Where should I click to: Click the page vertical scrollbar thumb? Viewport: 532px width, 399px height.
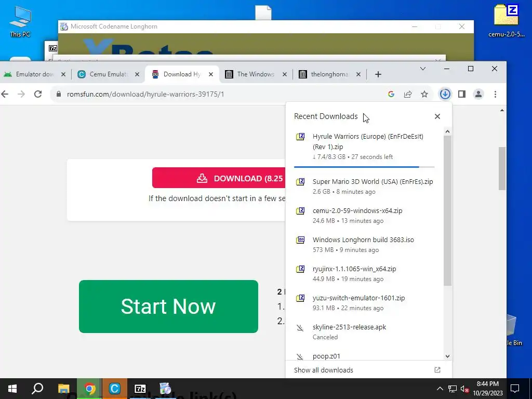pos(502,168)
